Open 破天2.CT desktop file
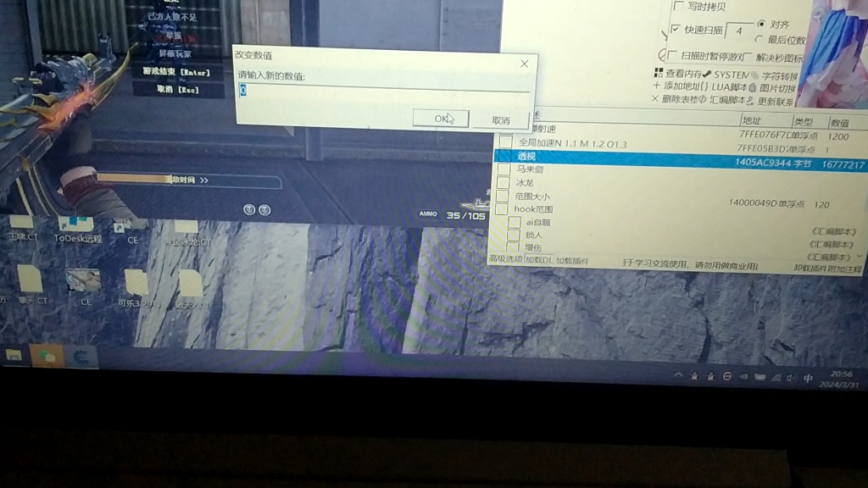 (x=192, y=290)
